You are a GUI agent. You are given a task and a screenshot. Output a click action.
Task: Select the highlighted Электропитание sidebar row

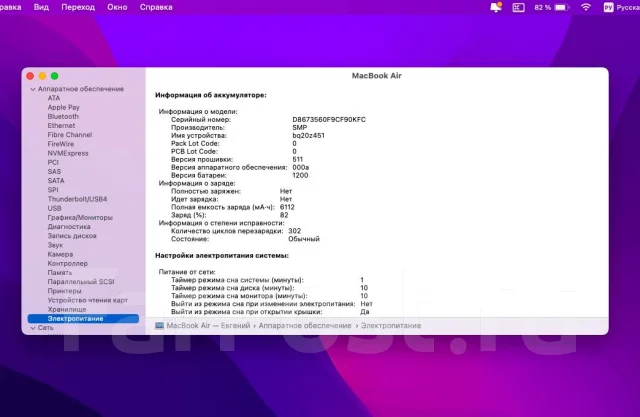(83, 319)
